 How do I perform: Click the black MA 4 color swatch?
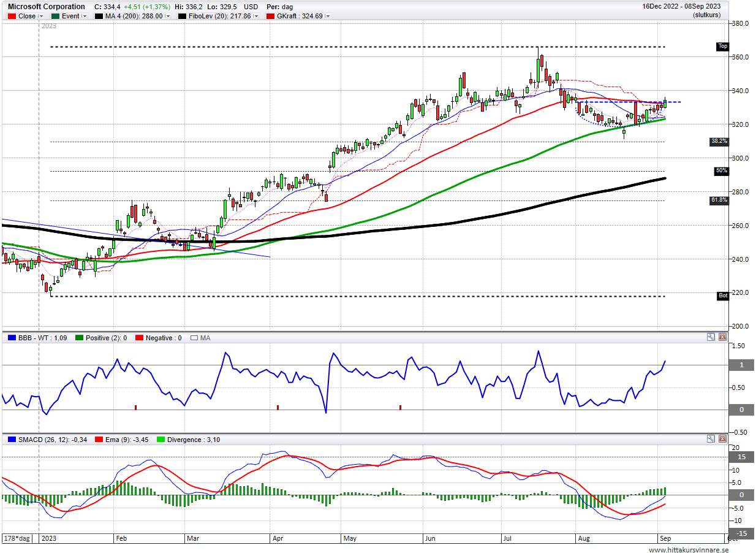[x=99, y=17]
